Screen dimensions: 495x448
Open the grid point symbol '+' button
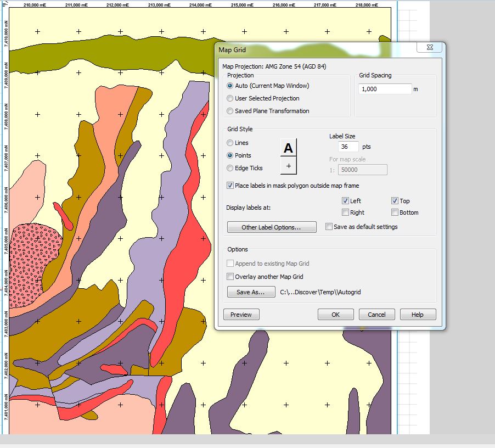(x=288, y=166)
